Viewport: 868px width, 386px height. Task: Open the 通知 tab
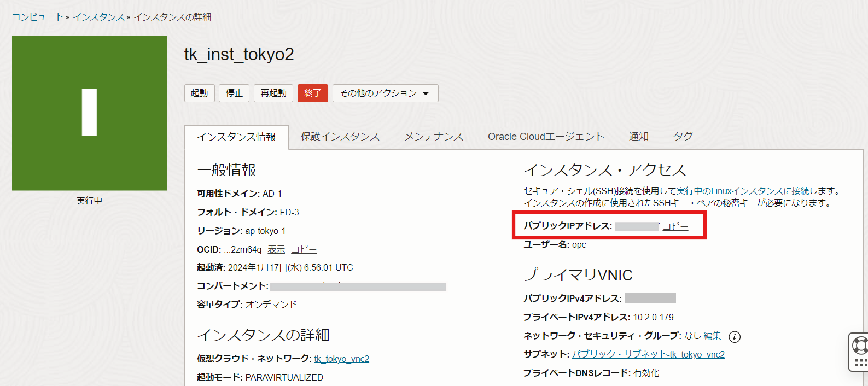(639, 137)
